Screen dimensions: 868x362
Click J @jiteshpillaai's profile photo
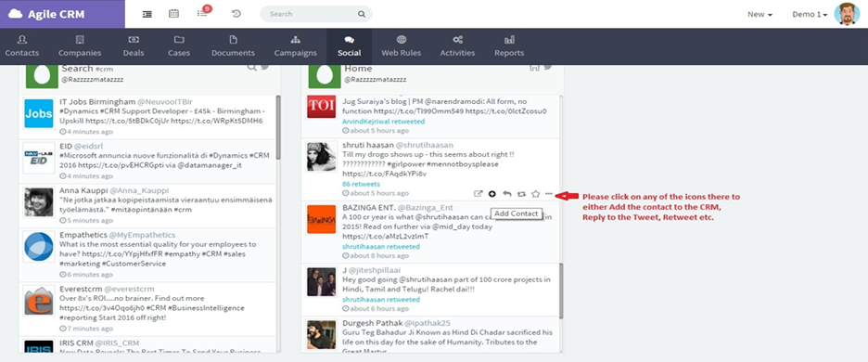click(322, 282)
